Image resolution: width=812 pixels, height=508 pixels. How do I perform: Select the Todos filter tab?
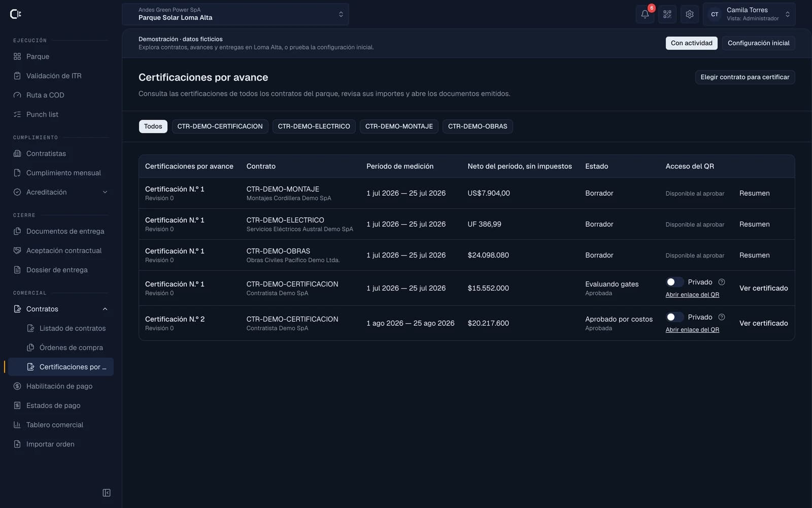[x=153, y=126]
